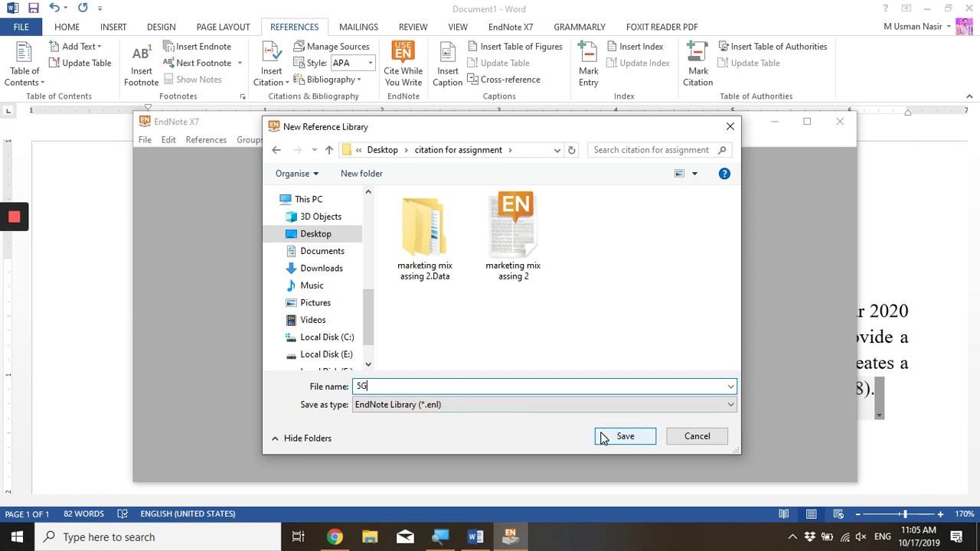Click Insert Table of Figures

(514, 47)
